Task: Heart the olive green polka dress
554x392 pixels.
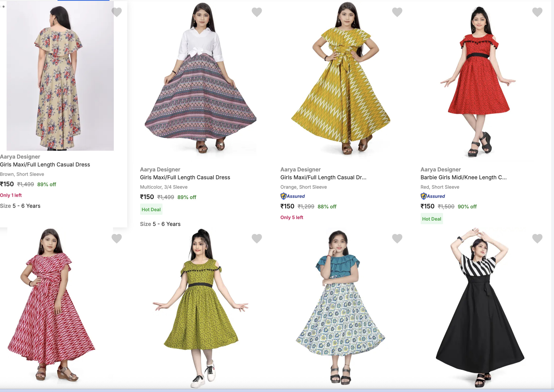Action: coord(257,238)
